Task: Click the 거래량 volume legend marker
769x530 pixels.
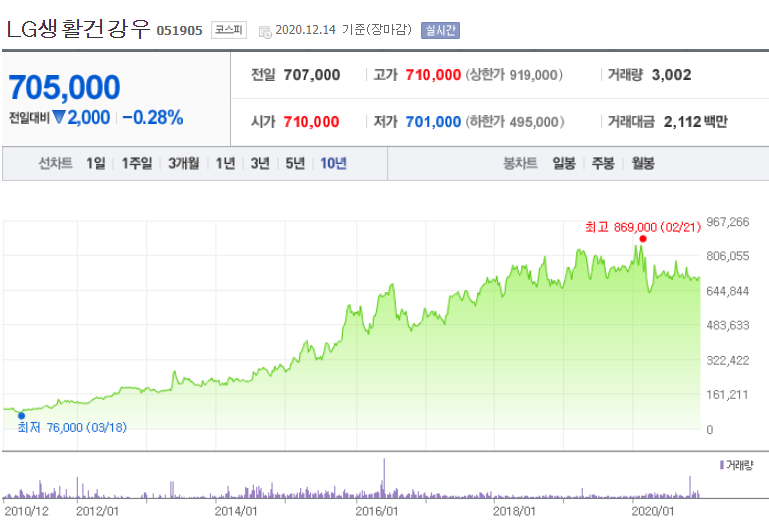Action: [x=721, y=465]
